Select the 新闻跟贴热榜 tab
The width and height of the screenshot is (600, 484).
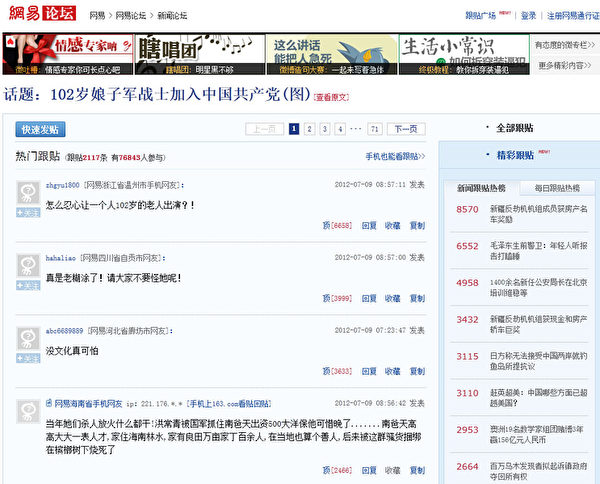(482, 188)
